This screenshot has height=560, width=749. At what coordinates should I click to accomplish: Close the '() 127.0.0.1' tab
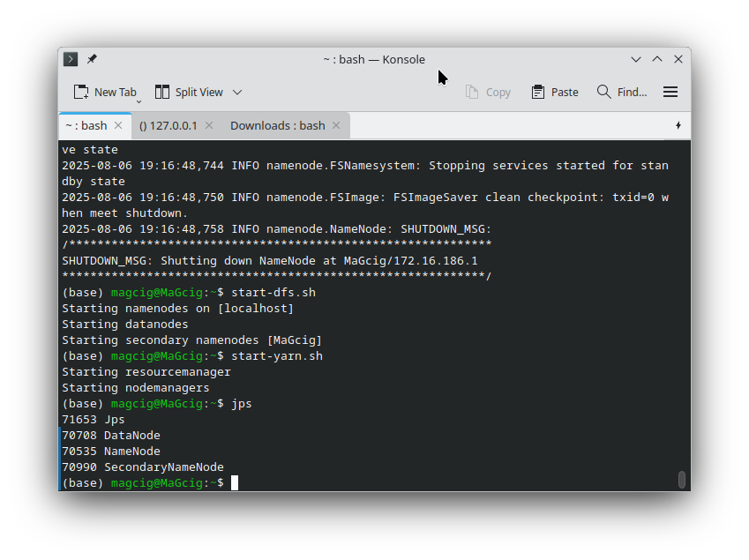[x=209, y=125]
